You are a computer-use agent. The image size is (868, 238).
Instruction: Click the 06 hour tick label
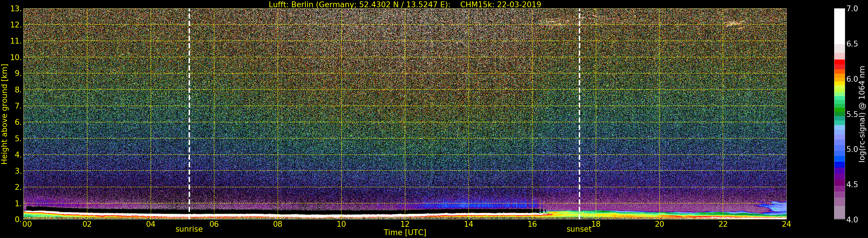tap(214, 224)
